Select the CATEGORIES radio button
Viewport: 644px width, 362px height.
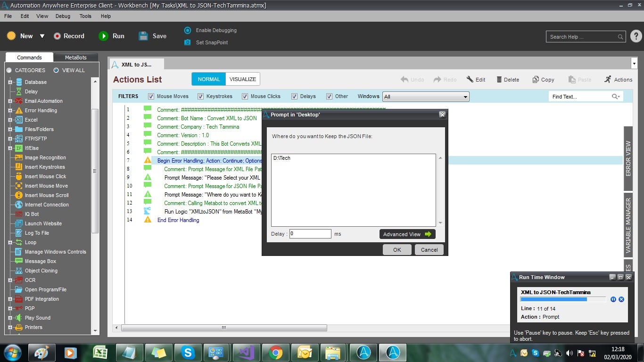click(x=9, y=70)
